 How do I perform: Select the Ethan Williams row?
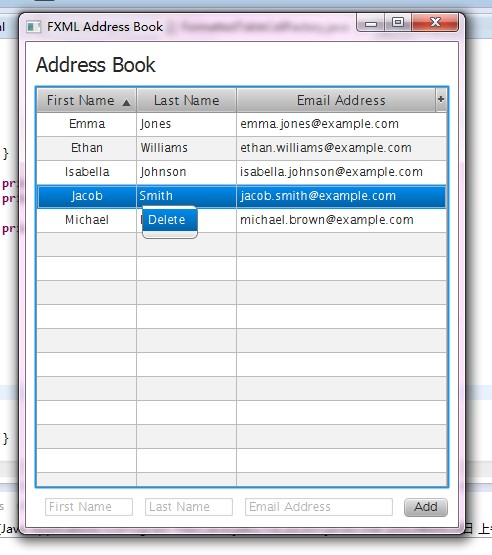(241, 148)
